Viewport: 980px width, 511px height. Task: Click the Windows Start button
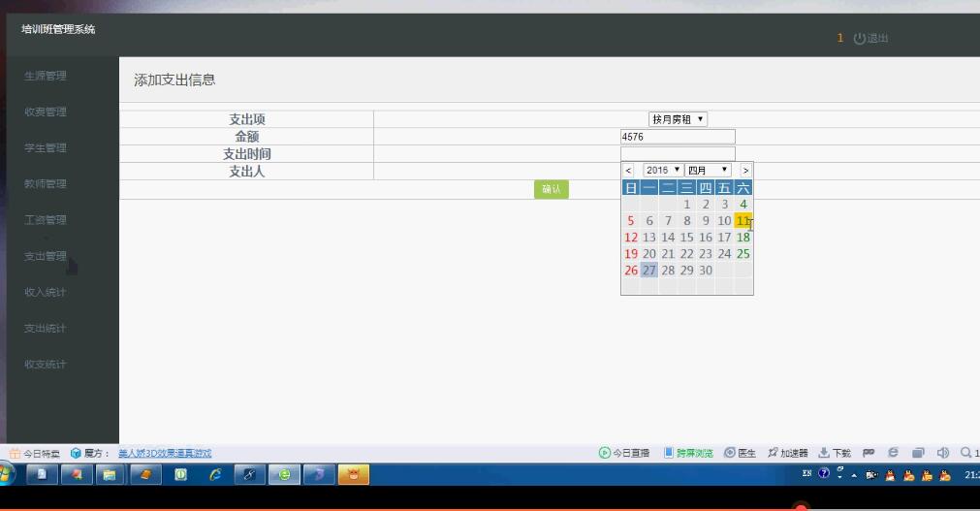6,474
